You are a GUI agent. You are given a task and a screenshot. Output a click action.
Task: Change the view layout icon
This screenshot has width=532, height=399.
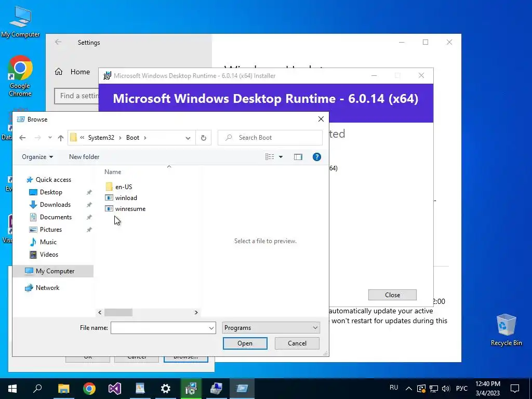(270, 157)
